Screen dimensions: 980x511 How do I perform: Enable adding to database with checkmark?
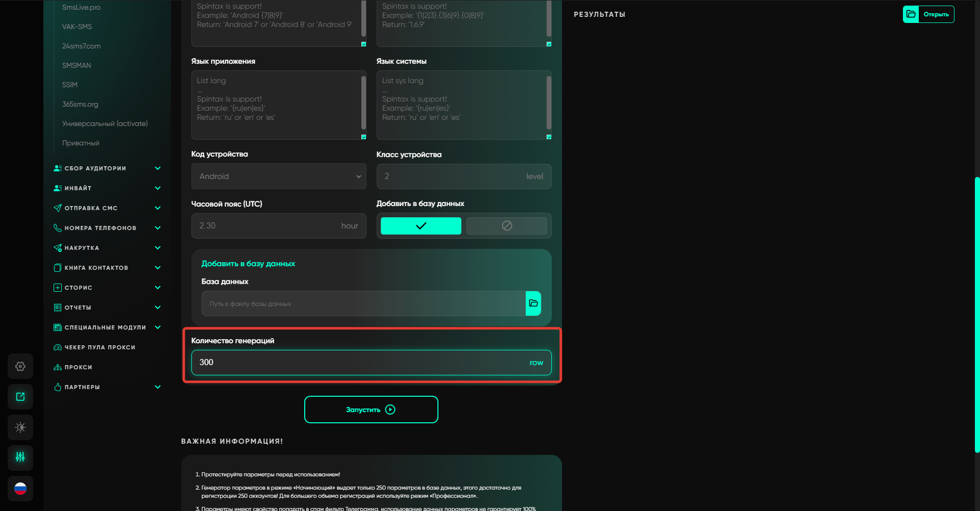421,226
